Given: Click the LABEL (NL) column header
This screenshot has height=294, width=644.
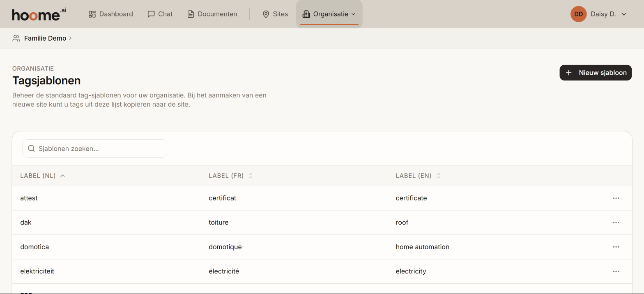Looking at the screenshot, I should (38, 176).
